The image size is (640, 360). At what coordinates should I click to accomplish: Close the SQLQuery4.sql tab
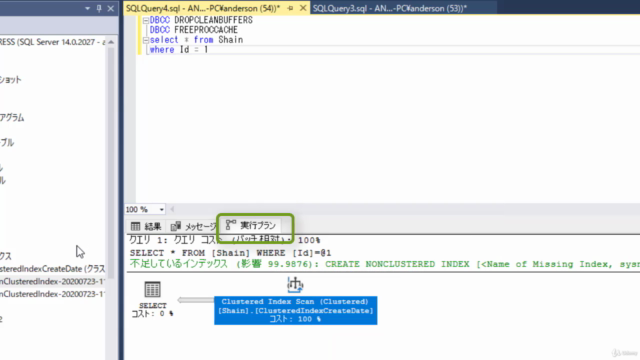pyautogui.click(x=303, y=8)
